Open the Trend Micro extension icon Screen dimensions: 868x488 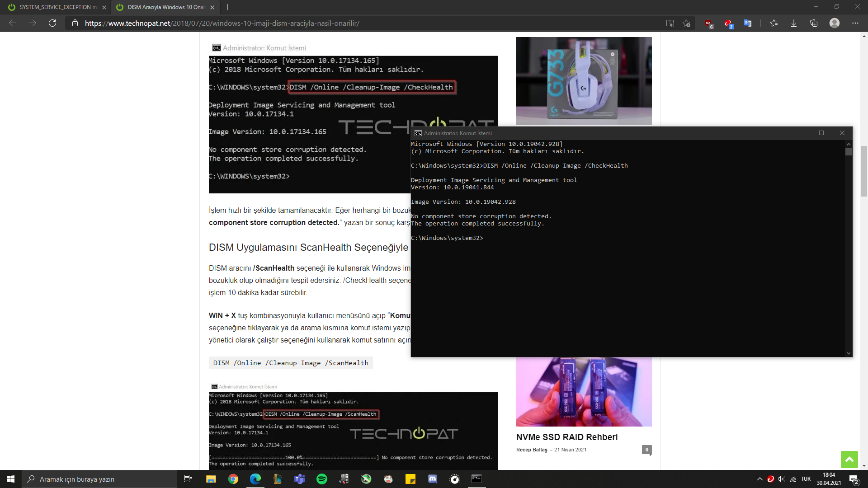click(x=728, y=23)
